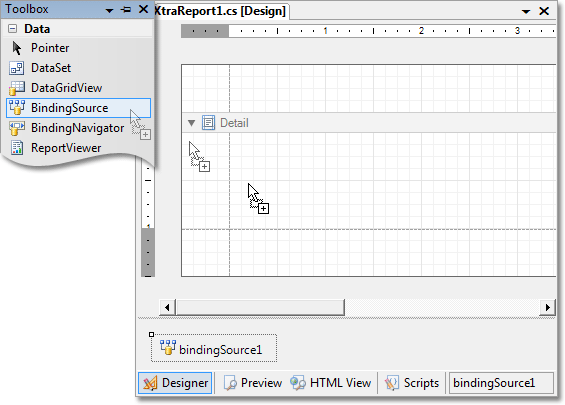Open the document tab list dropdown
565x405 pixels.
point(526,12)
